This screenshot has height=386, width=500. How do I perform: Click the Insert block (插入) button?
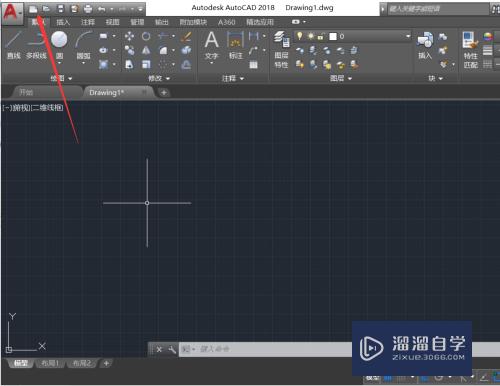click(x=425, y=45)
